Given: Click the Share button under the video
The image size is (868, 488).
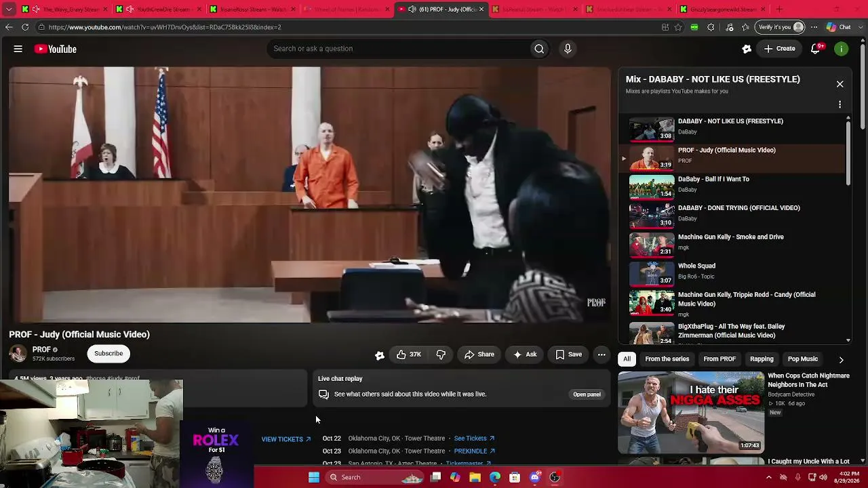Looking at the screenshot, I should [479, 354].
